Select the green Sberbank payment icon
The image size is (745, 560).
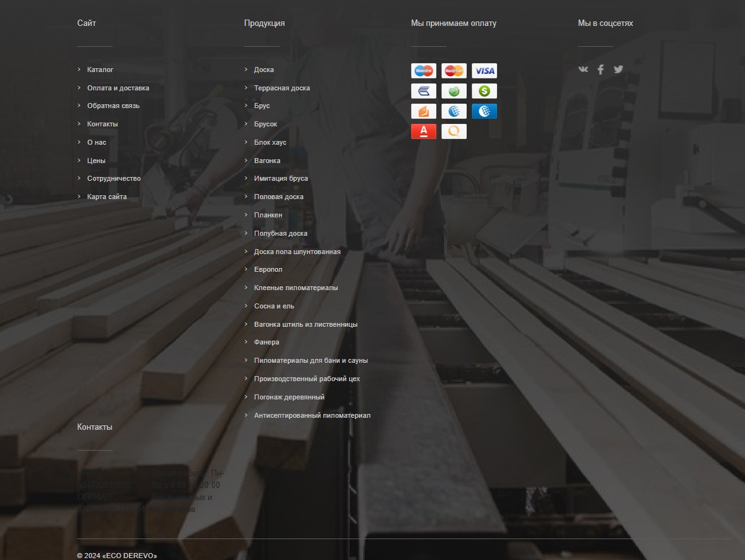click(453, 91)
